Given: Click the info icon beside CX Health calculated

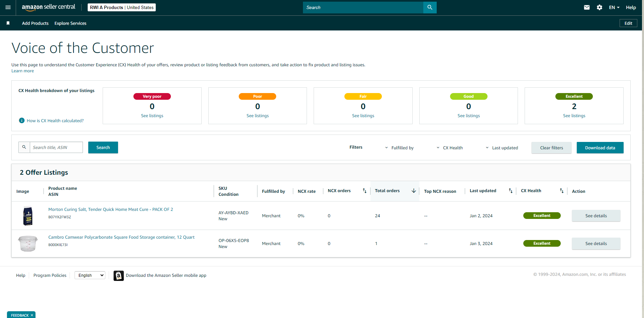Looking at the screenshot, I should point(22,121).
